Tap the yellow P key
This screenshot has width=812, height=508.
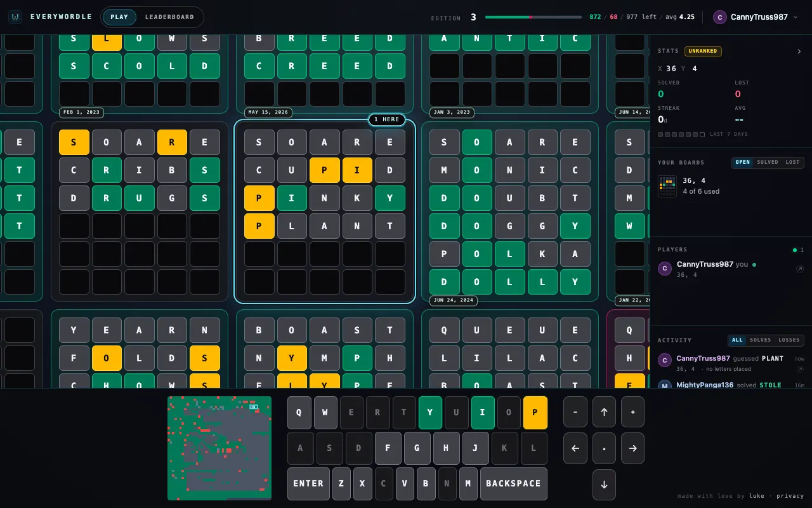point(535,413)
